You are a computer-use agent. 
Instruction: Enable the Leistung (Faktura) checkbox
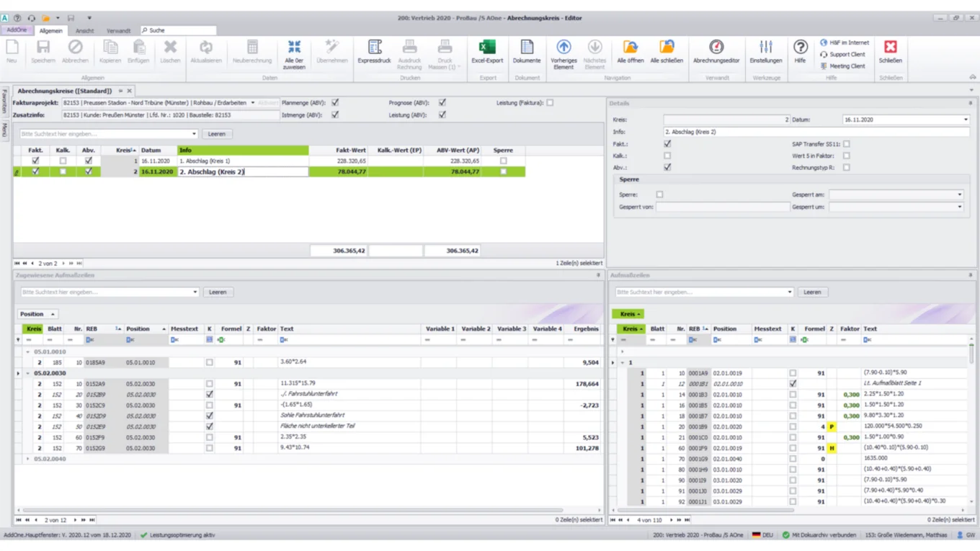[551, 103]
